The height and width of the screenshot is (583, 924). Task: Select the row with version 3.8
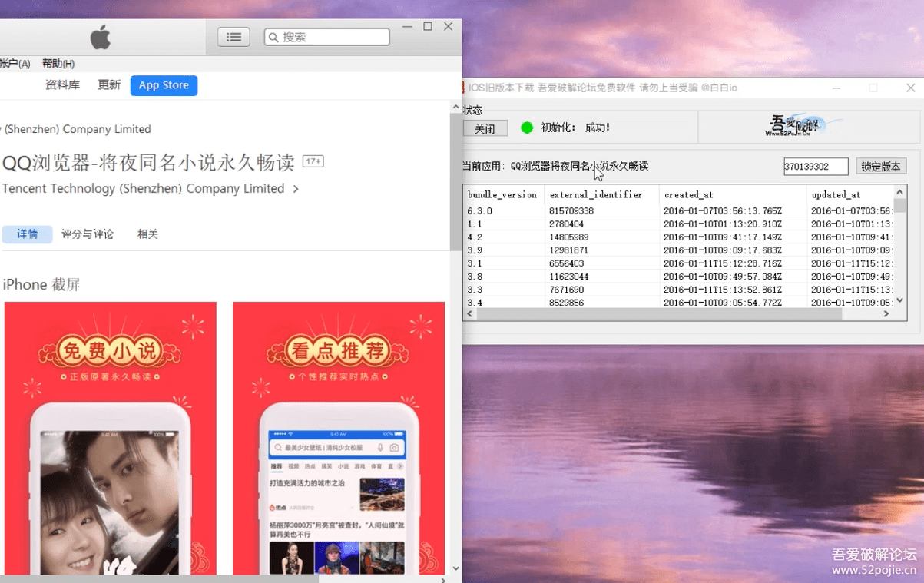[679, 277]
